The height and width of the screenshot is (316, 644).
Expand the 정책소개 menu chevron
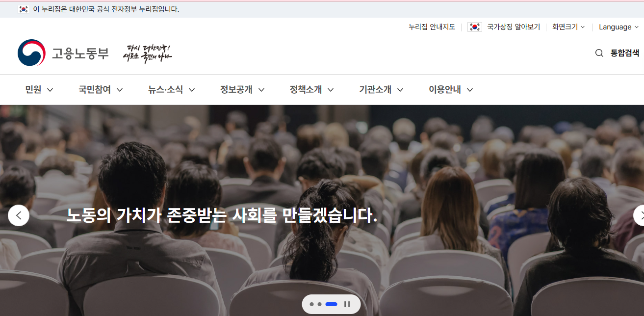[331, 90]
